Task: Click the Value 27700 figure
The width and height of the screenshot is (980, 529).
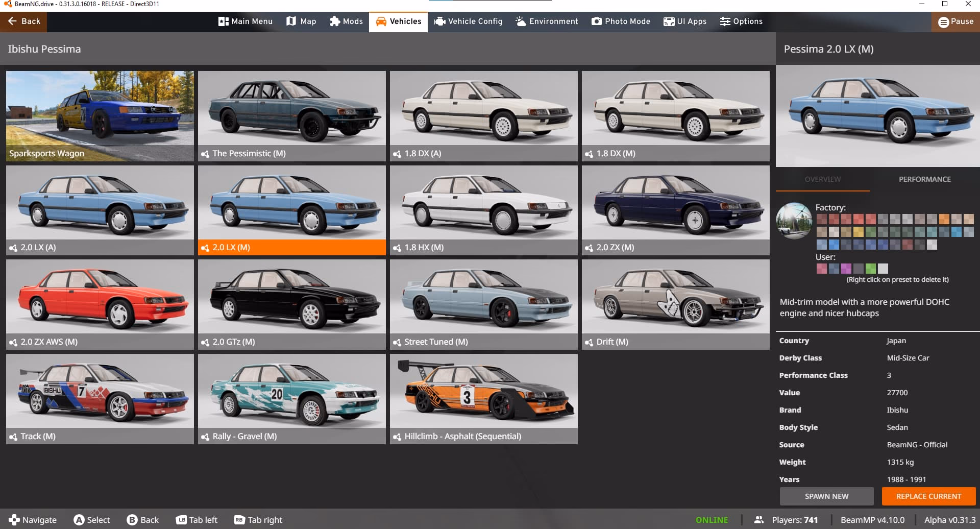Action: [897, 393]
